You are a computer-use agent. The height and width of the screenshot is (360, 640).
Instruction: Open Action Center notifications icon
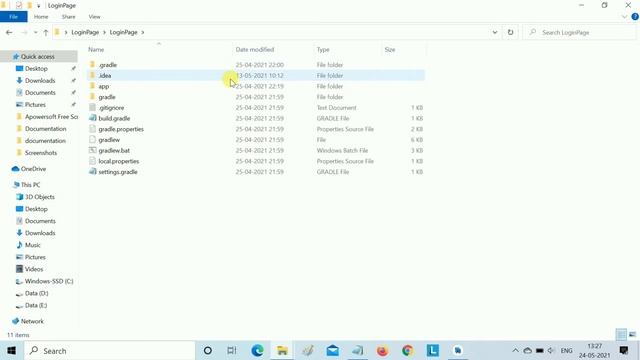[x=624, y=351]
